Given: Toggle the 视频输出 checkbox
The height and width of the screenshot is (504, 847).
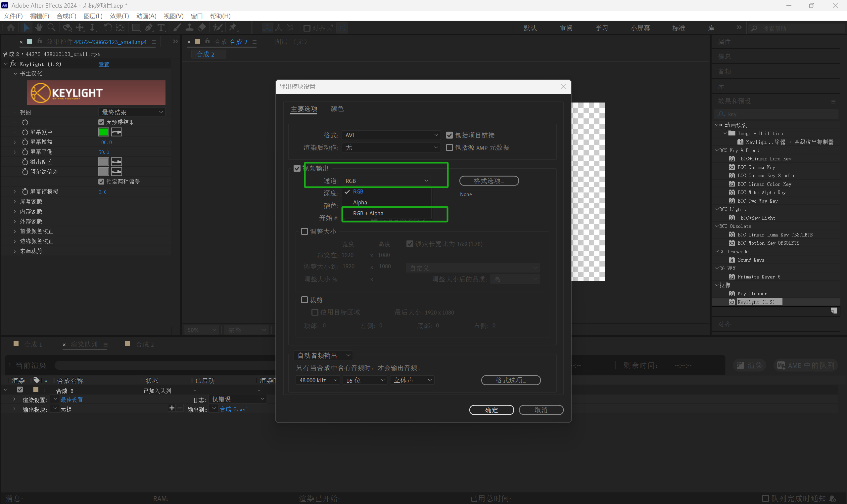Looking at the screenshot, I should click(x=297, y=168).
